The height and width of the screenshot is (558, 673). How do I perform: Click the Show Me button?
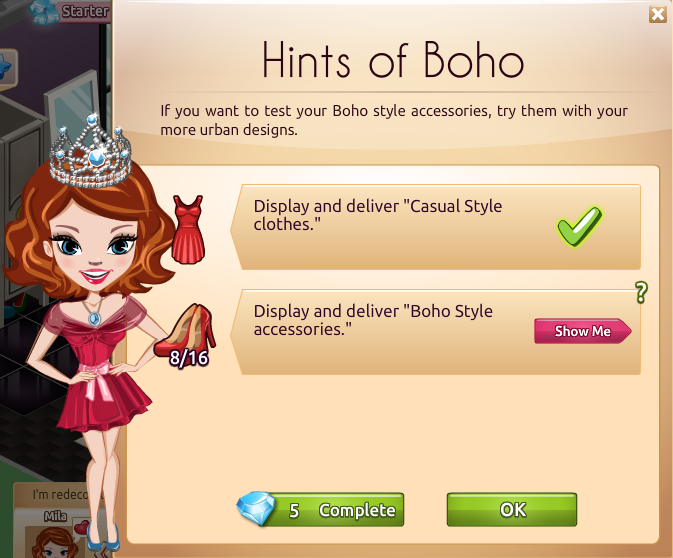coord(582,331)
